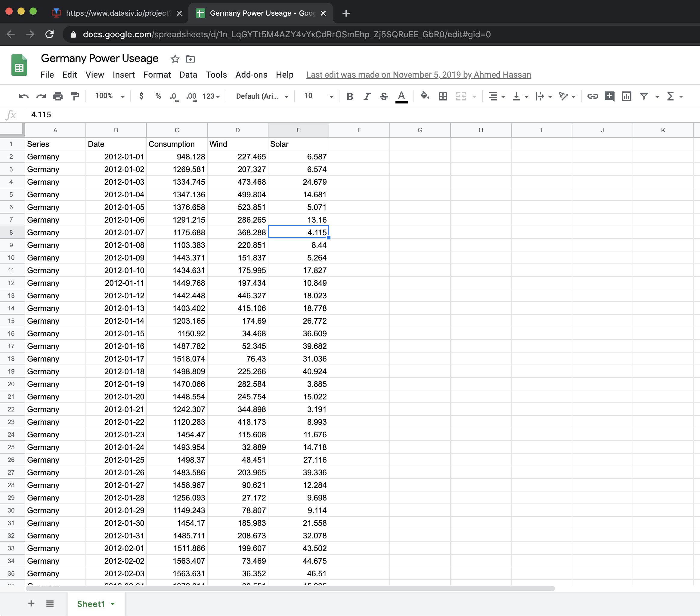Toggle Bold formatting
The height and width of the screenshot is (616, 700).
[350, 96]
